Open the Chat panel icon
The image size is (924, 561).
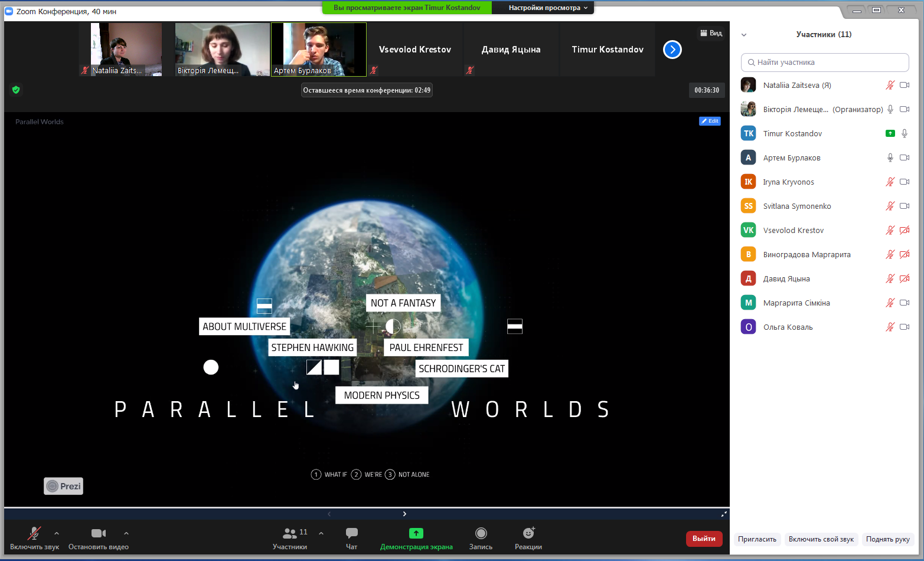(351, 533)
